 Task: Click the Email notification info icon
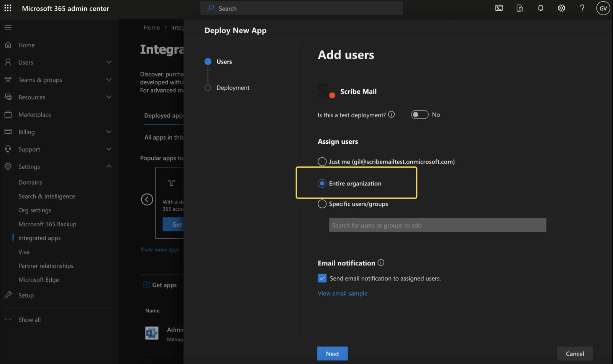point(381,262)
